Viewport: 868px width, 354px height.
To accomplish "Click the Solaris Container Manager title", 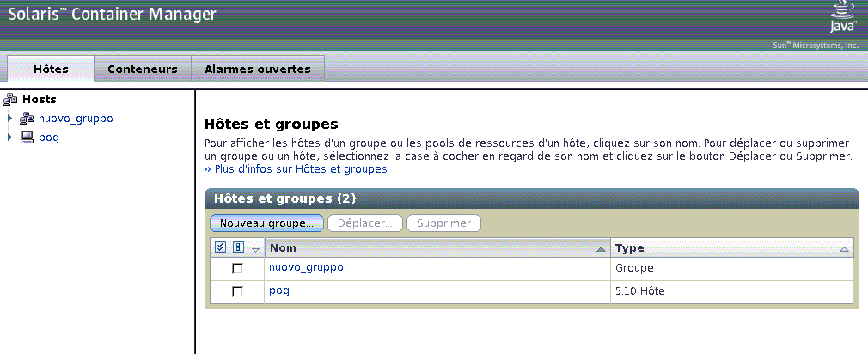I will coord(112,15).
